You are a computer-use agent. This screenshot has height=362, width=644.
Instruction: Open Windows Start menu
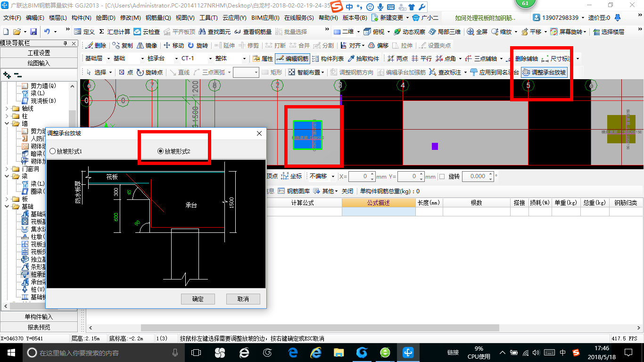pos(11,352)
